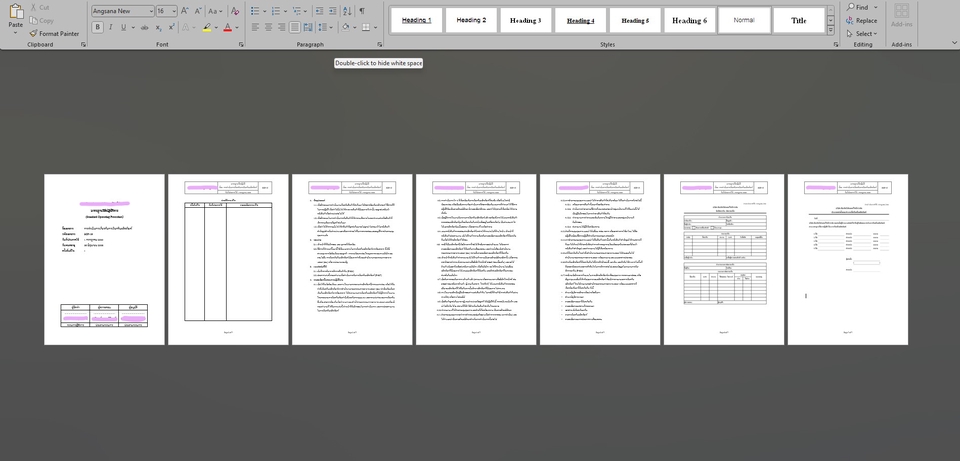Apply Thai distributed alignment
The width and height of the screenshot is (960, 461).
click(308, 28)
